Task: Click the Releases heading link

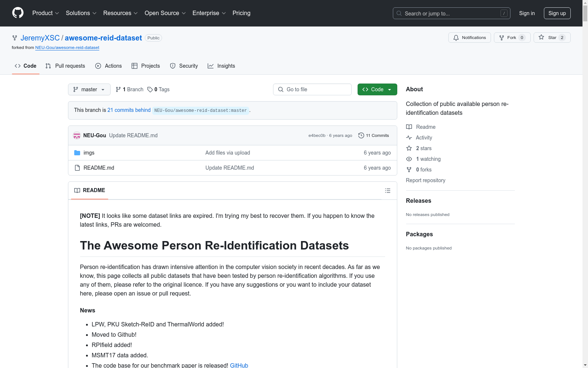Action: pos(419,201)
